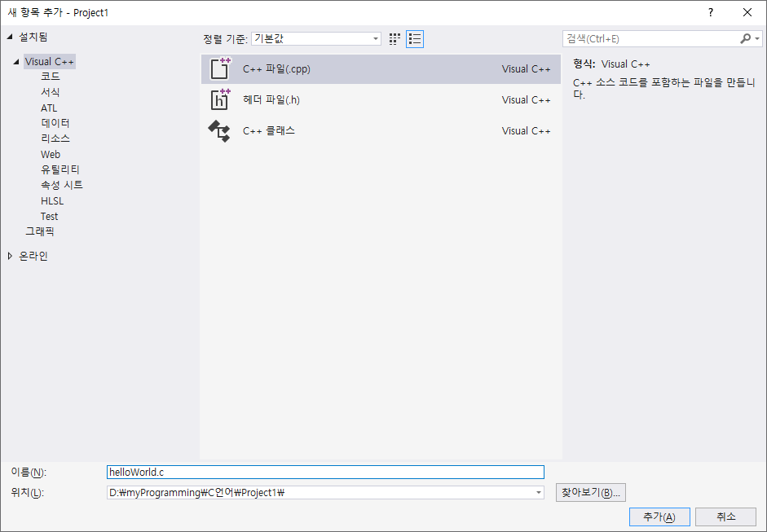Open the 위치 location path dropdown
The height and width of the screenshot is (532, 767).
click(x=538, y=492)
